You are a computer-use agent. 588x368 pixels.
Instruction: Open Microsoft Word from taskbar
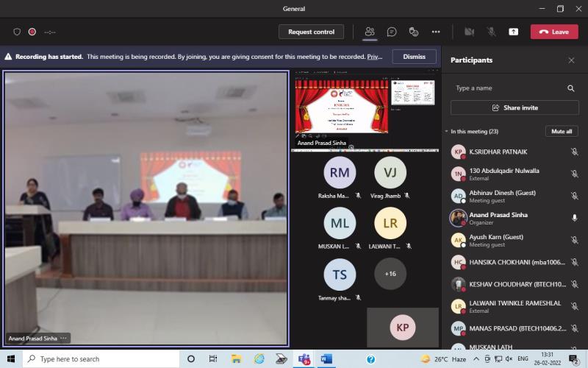[x=326, y=359]
